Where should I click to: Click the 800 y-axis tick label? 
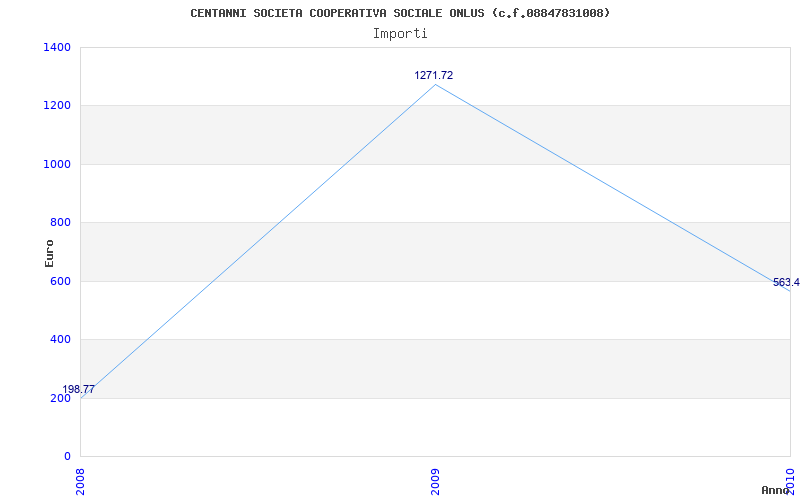(60, 223)
